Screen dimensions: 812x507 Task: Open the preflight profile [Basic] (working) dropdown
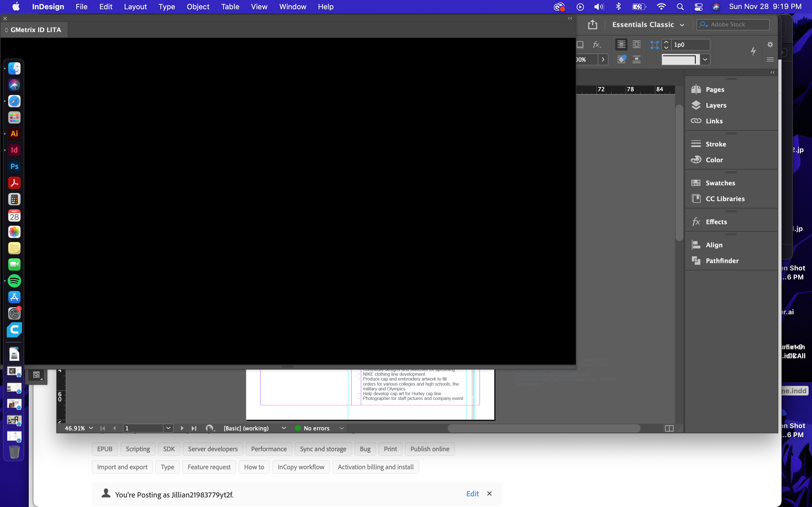point(284,428)
